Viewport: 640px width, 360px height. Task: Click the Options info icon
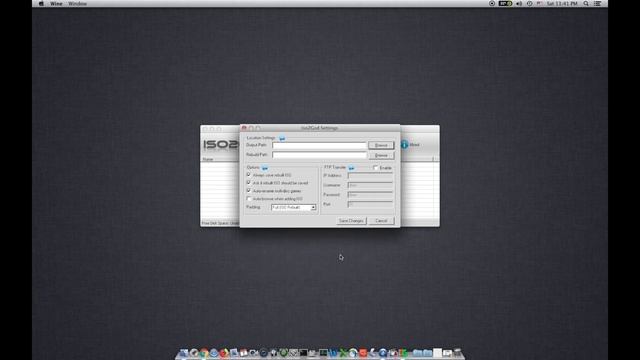(264, 168)
